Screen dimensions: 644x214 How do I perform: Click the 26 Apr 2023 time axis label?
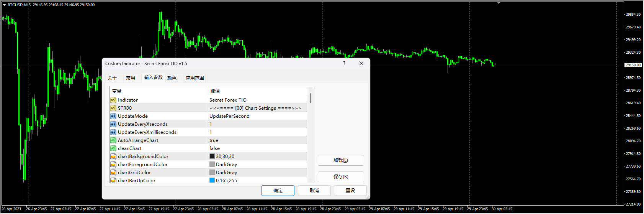tap(11, 209)
